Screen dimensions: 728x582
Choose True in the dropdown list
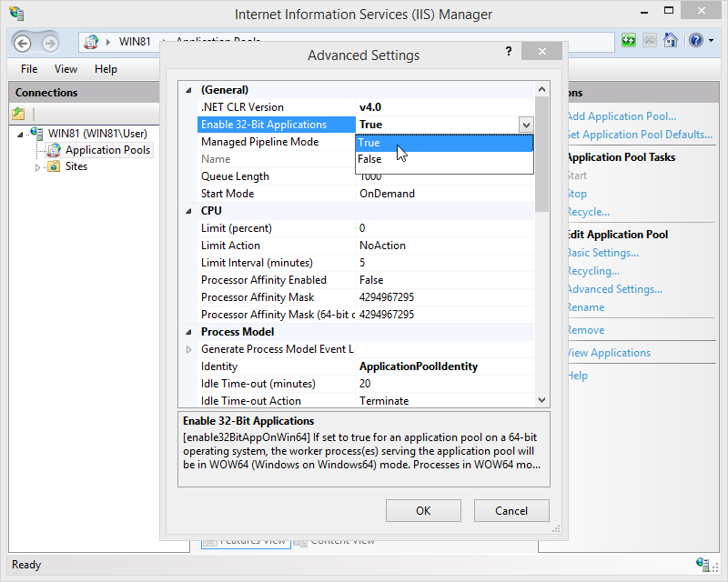point(444,143)
